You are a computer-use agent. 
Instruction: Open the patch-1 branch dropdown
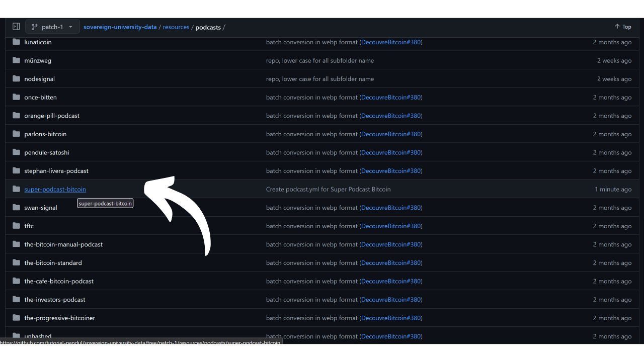pos(52,27)
